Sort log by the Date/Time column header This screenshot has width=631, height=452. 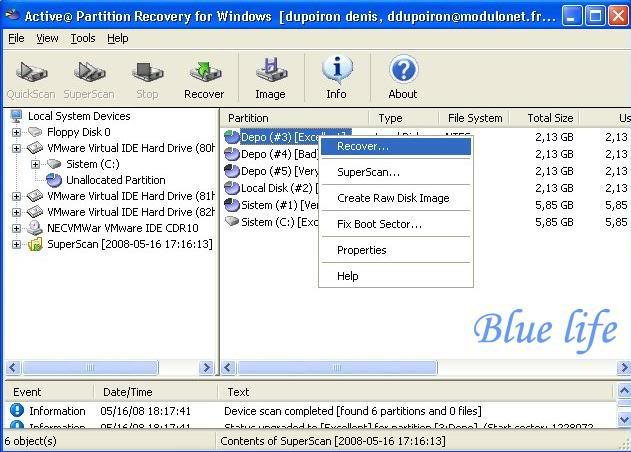coord(156,392)
